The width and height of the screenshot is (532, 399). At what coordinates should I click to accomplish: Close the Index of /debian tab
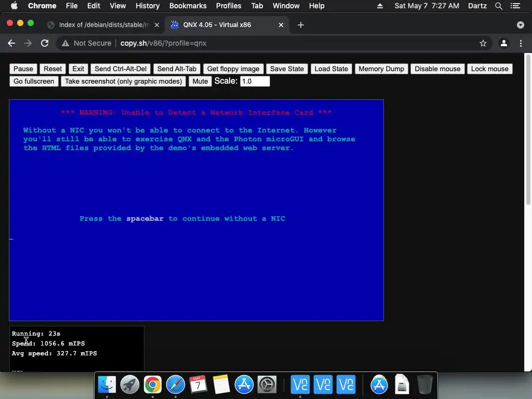(157, 25)
